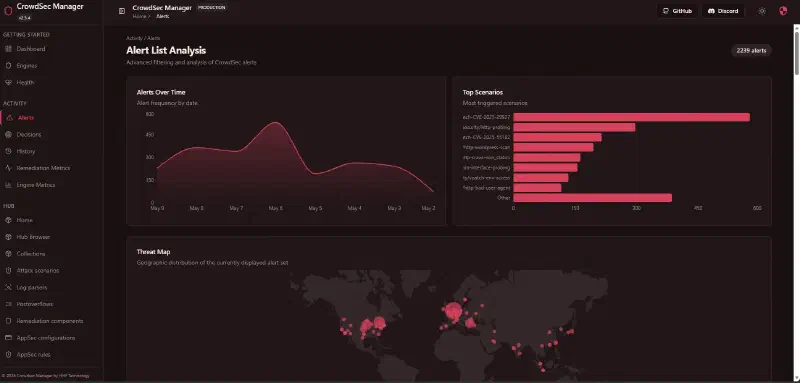Viewport: 800px width, 383px height.
Task: Open AppSec configurations in the sidebar
Action: [45, 338]
